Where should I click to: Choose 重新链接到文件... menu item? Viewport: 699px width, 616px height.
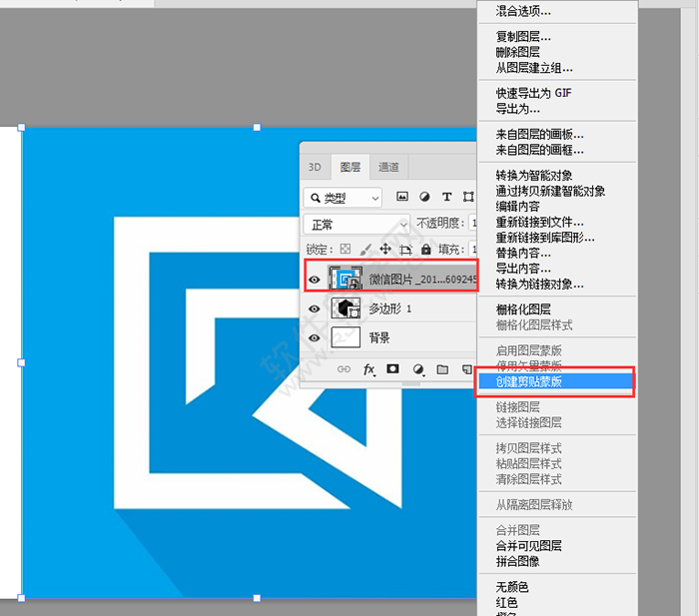point(539,222)
